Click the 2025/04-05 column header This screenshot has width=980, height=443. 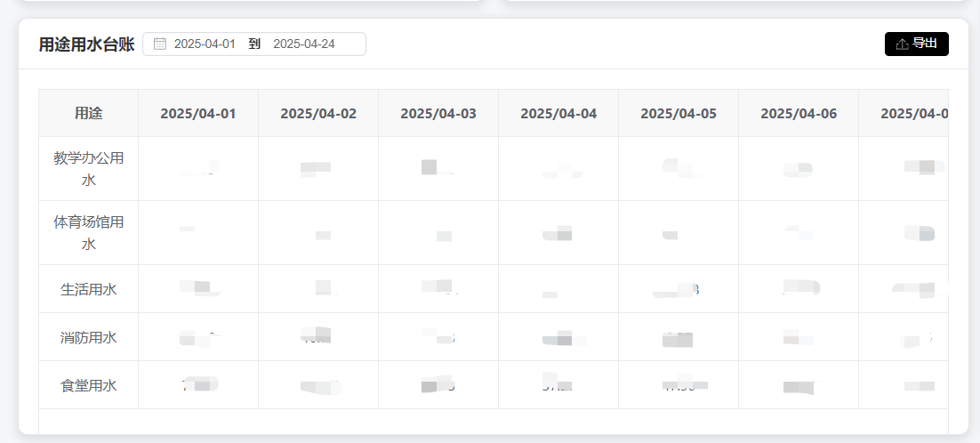tap(679, 113)
